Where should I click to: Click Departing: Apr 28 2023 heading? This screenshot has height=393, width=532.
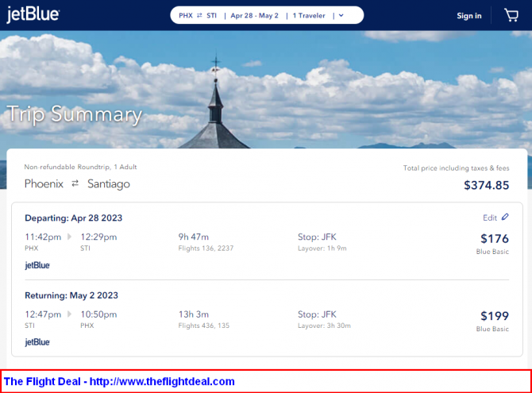coord(74,218)
